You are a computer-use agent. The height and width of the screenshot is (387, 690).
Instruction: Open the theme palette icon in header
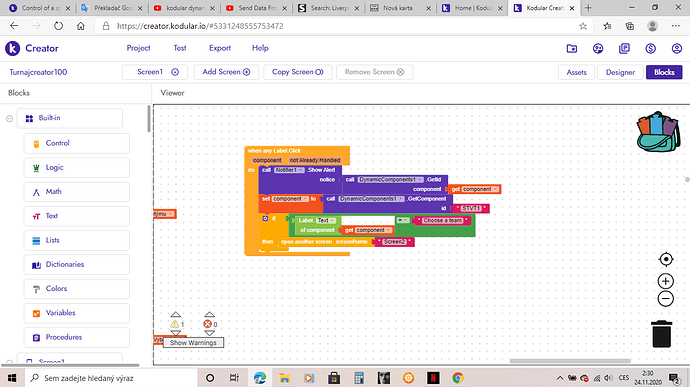598,48
